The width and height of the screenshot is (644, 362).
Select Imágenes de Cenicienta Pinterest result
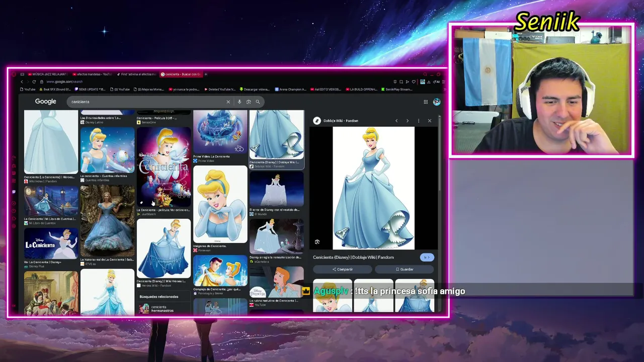(x=220, y=204)
